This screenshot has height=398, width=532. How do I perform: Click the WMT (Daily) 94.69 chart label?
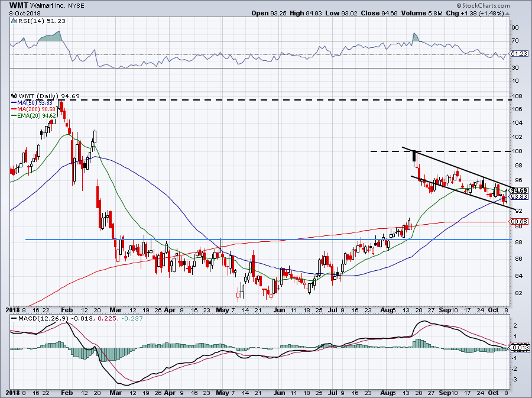pos(49,96)
